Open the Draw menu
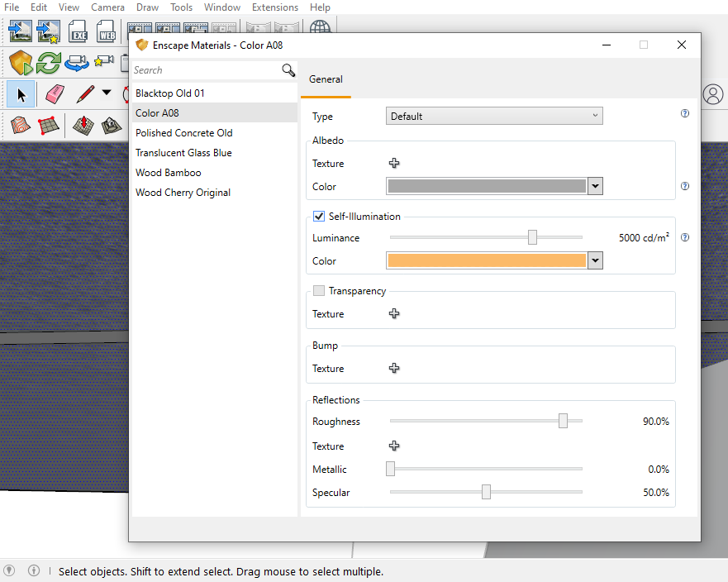 pos(147,7)
